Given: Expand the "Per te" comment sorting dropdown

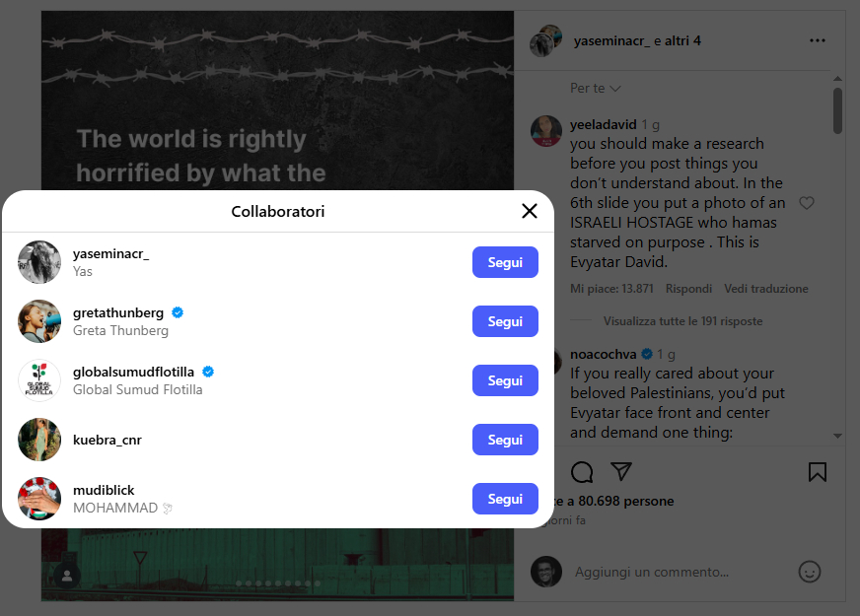Looking at the screenshot, I should (x=596, y=89).
